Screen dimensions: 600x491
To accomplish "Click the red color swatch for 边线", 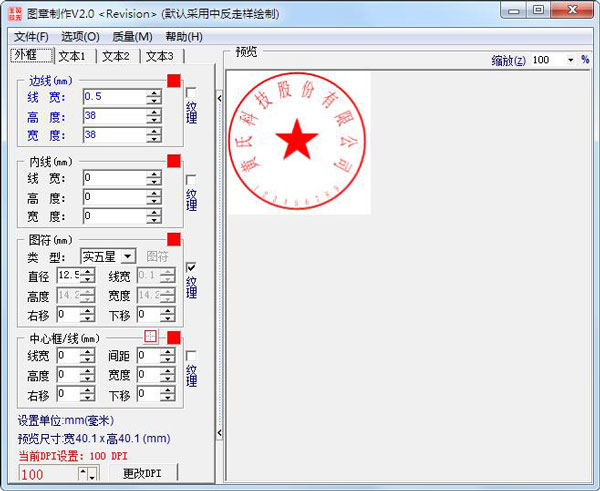I will [x=174, y=81].
